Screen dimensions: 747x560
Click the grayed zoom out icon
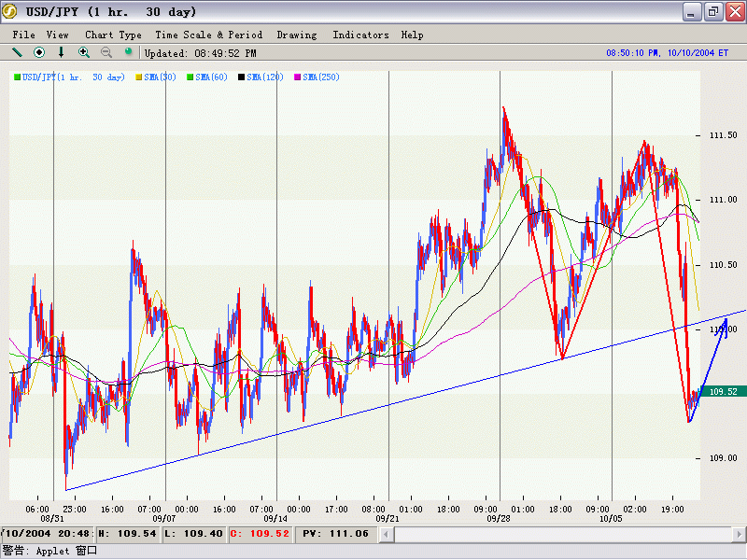coord(106,52)
